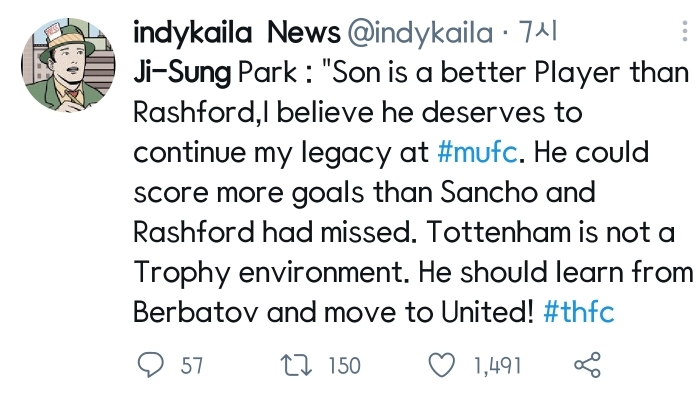Image resolution: width=697 pixels, height=396 pixels.
Task: Open the share icon for this tweet
Action: 588,365
